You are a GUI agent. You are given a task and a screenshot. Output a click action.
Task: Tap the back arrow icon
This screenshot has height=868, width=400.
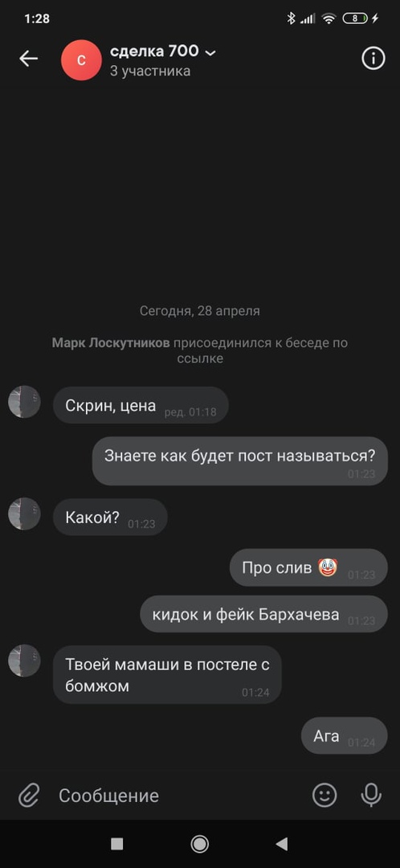click(28, 59)
